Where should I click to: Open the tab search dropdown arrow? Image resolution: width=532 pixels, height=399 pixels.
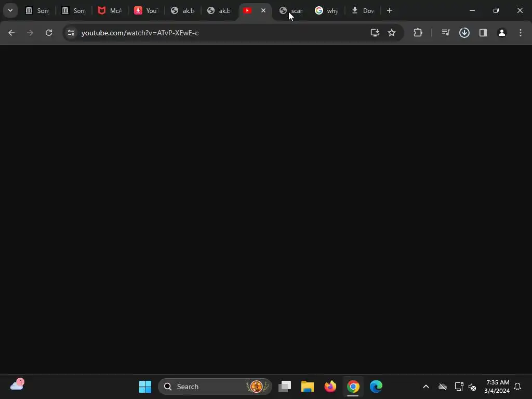(10, 10)
